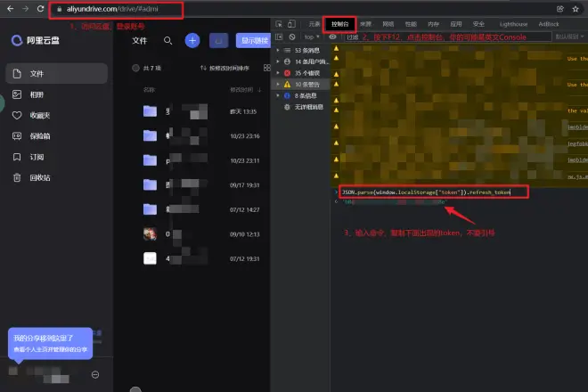Switch to the 网络 DevTools tab

[x=388, y=24]
